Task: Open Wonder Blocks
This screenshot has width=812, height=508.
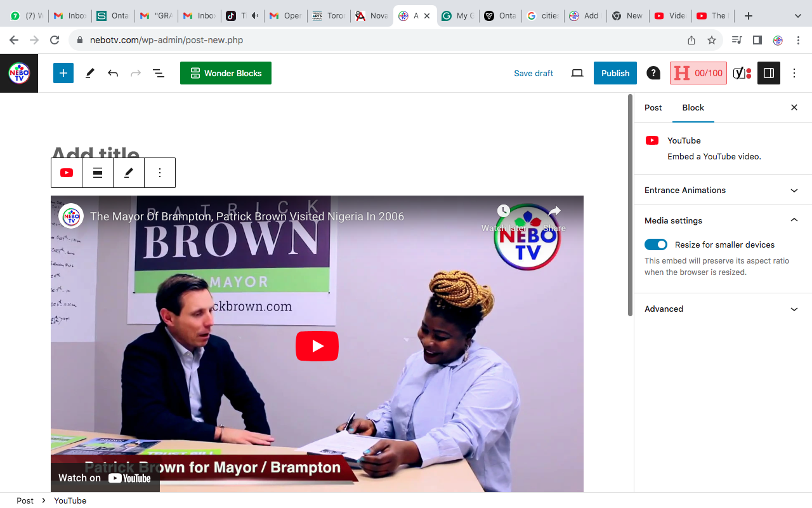Action: (x=226, y=73)
